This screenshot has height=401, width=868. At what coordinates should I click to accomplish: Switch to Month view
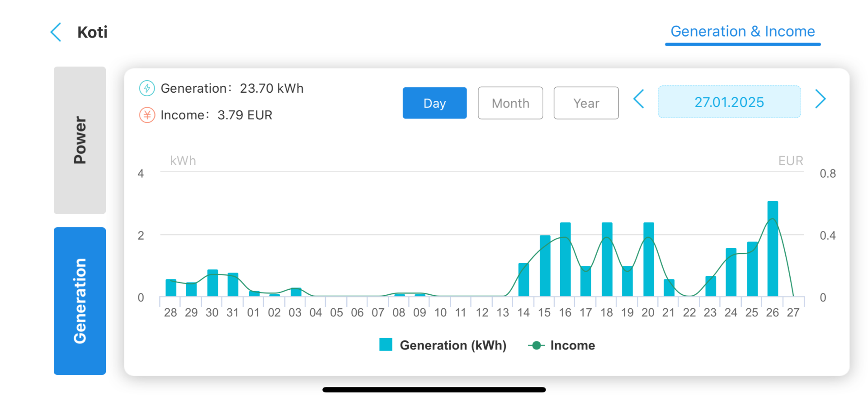510,103
